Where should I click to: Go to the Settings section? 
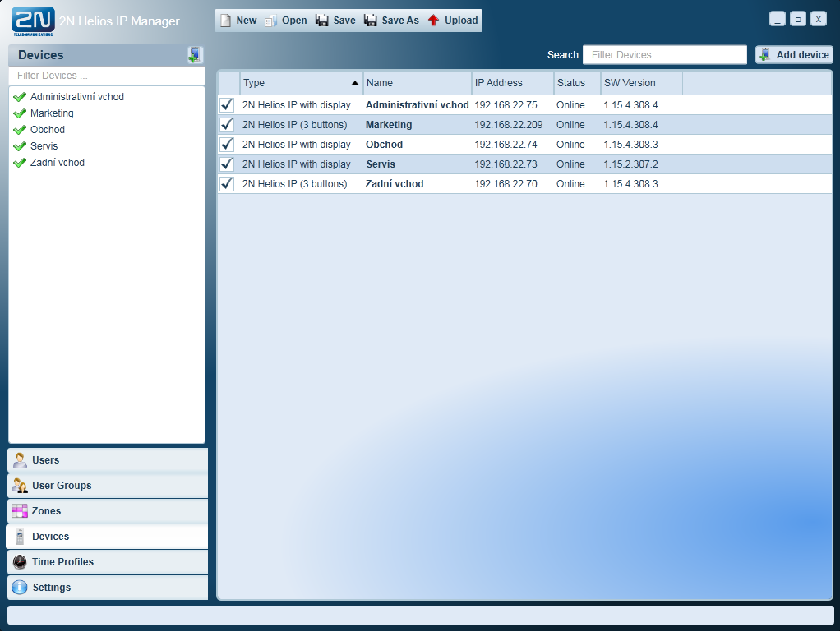coord(108,588)
